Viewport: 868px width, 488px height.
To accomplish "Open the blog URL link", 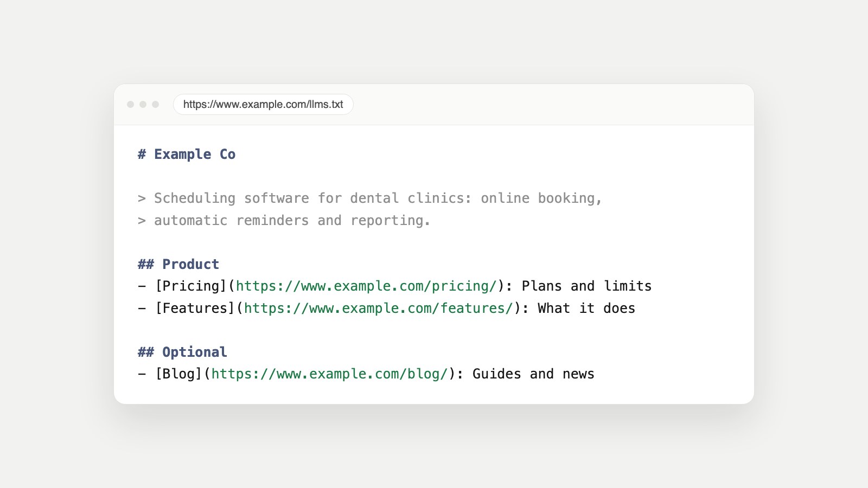I will click(x=329, y=374).
